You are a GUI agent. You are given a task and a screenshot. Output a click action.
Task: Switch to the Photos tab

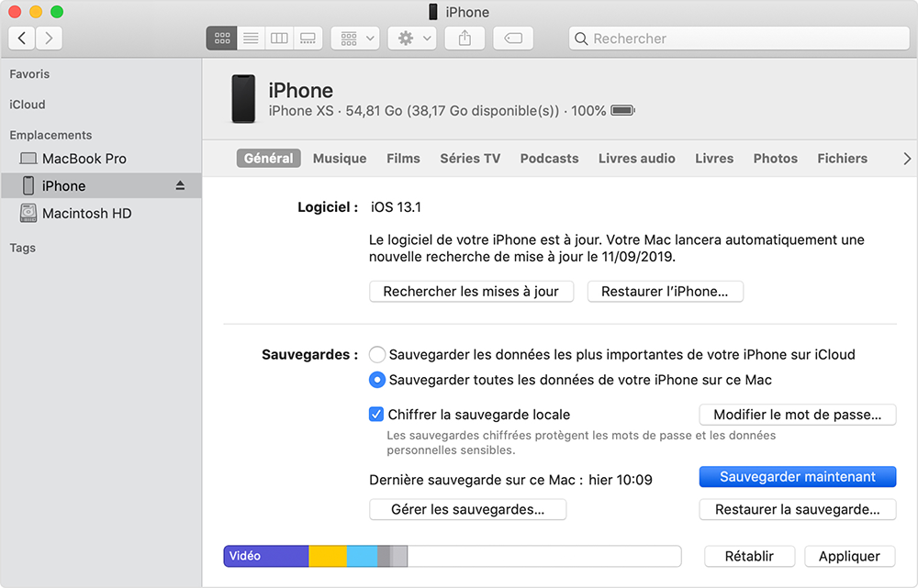775,159
